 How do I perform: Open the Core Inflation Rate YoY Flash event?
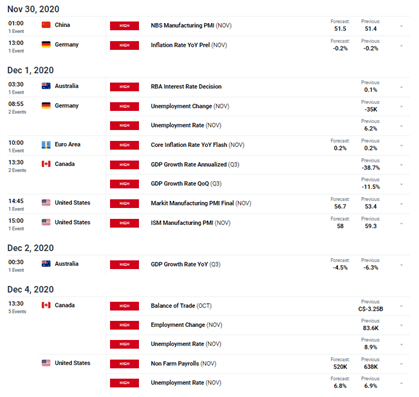197,145
